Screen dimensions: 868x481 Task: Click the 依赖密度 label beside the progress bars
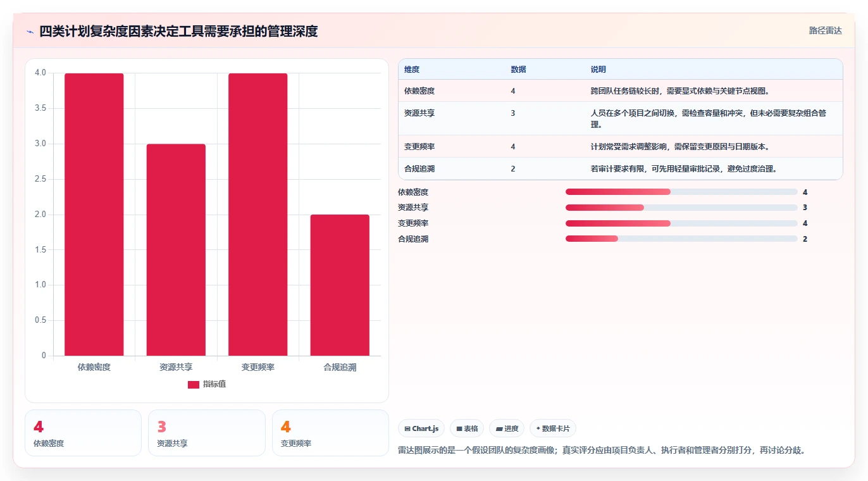[413, 192]
